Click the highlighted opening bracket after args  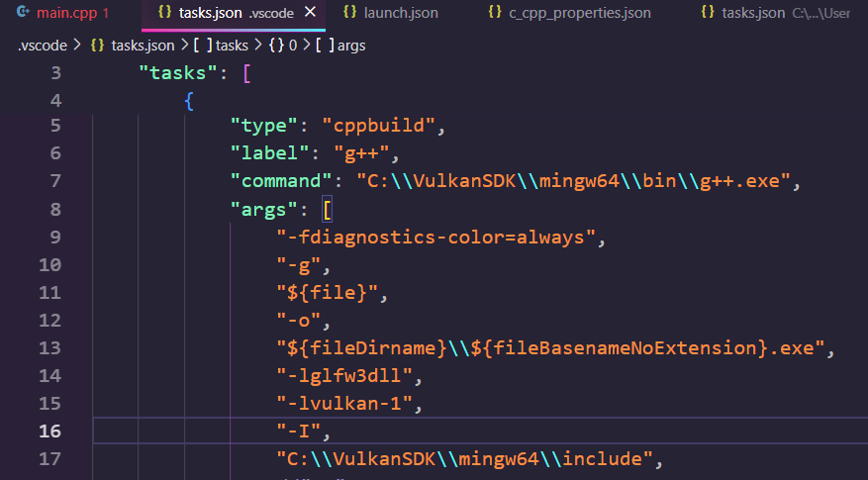pyautogui.click(x=328, y=210)
